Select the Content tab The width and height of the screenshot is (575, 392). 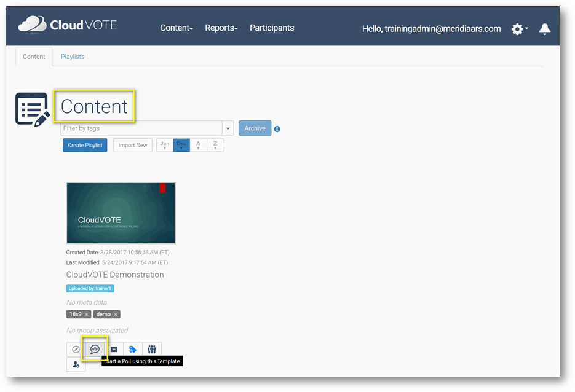pos(34,57)
